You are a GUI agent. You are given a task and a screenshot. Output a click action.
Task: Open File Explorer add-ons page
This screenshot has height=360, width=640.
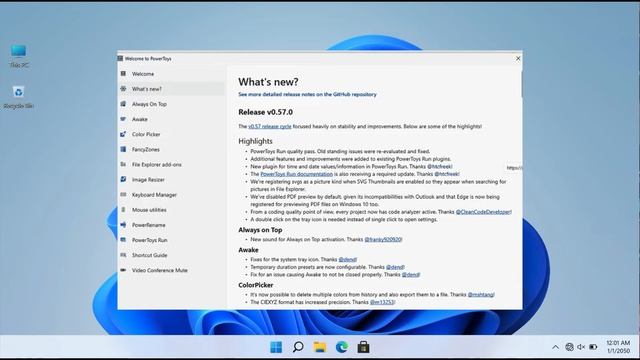(x=171, y=164)
